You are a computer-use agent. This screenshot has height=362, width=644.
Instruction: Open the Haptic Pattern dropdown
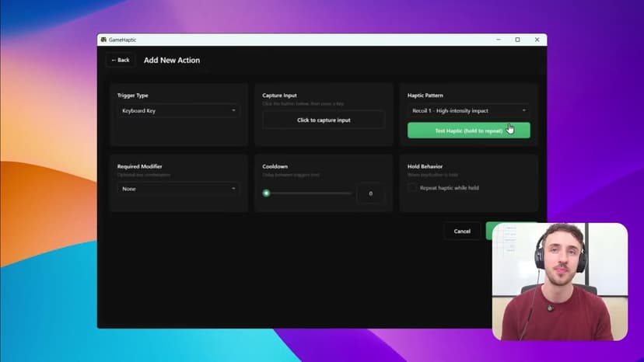tap(469, 110)
